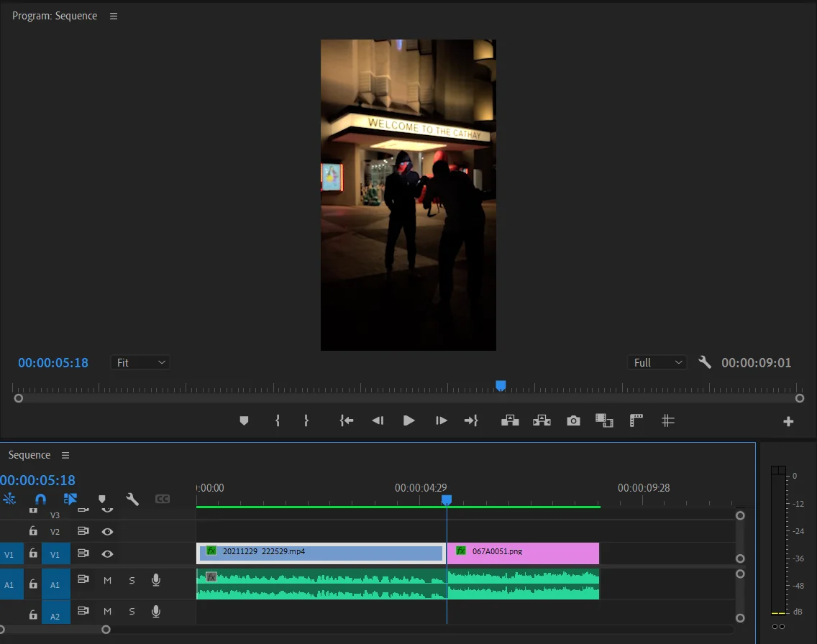Click the Lift button
Image resolution: width=817 pixels, height=644 pixels.
pyautogui.click(x=510, y=421)
